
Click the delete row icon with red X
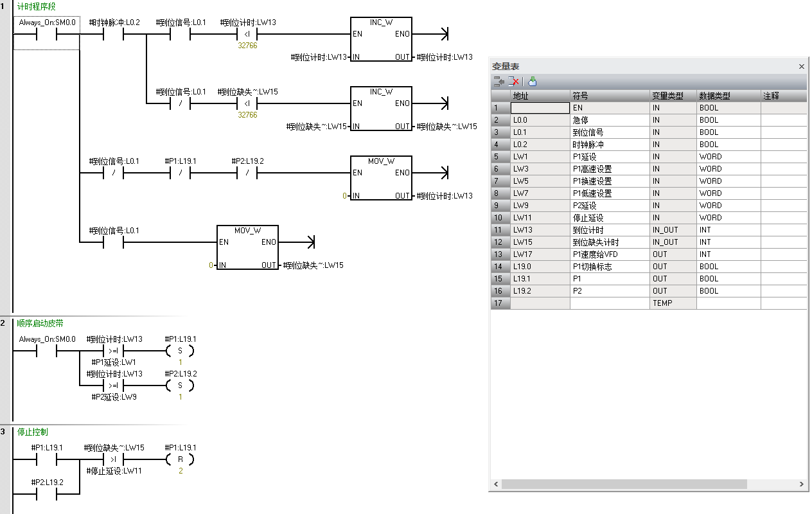513,82
